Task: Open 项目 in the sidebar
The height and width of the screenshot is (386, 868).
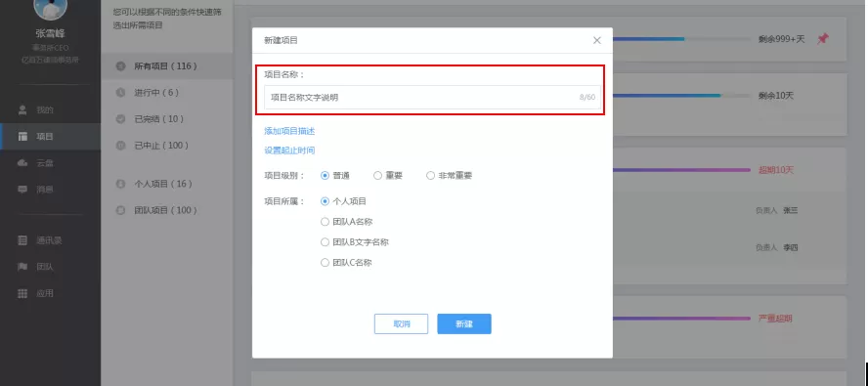Action: coord(51,137)
